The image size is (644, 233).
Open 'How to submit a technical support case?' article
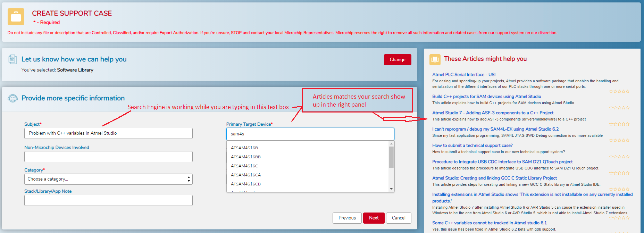(x=472, y=145)
